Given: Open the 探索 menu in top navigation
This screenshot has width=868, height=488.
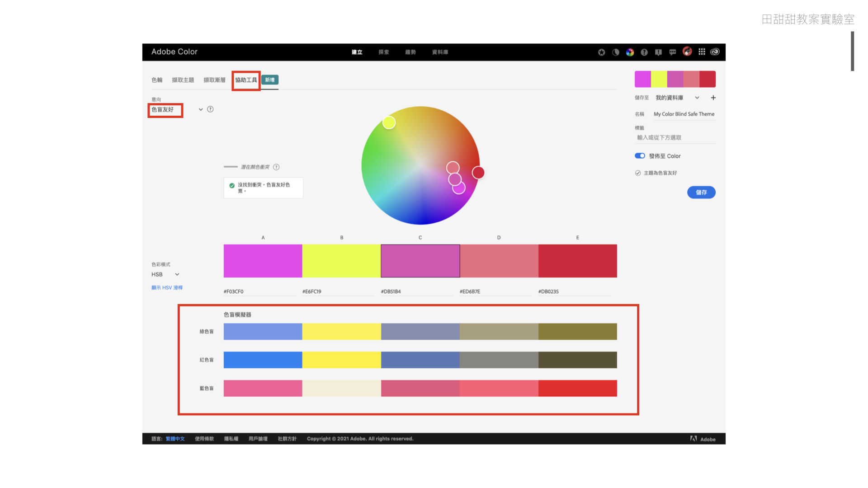Looking at the screenshot, I should (383, 52).
